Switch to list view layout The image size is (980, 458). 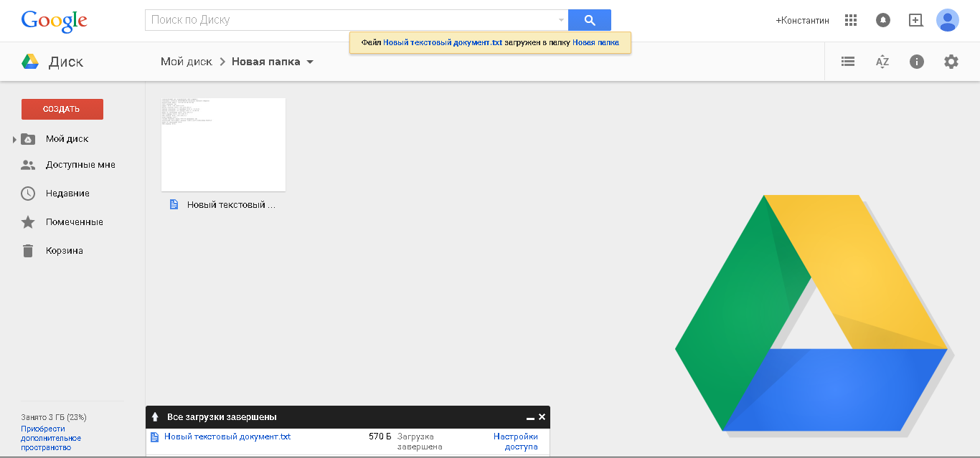pos(848,62)
